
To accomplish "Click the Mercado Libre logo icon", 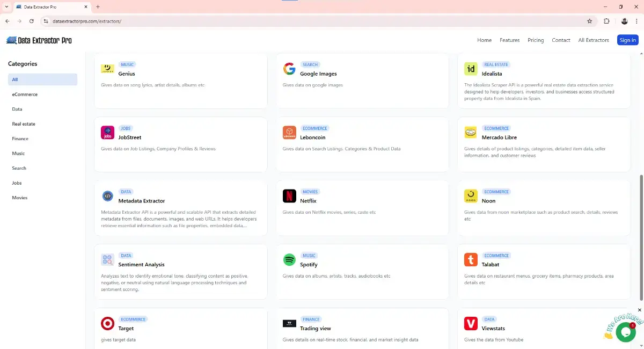I will 471,133.
